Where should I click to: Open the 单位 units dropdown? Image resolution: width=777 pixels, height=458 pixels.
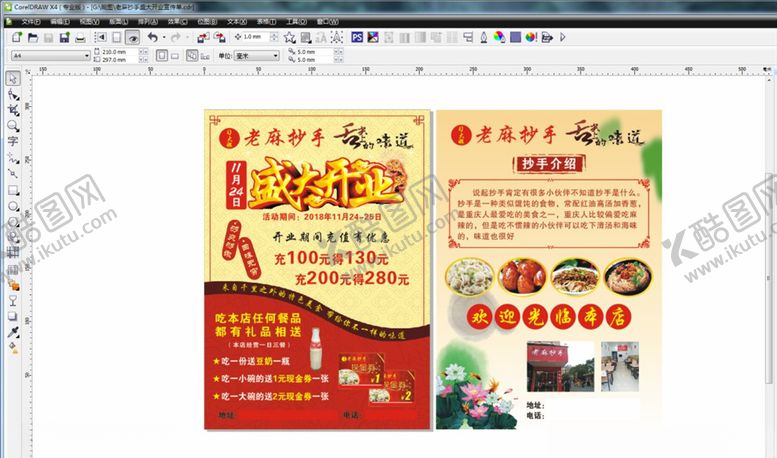(257, 56)
